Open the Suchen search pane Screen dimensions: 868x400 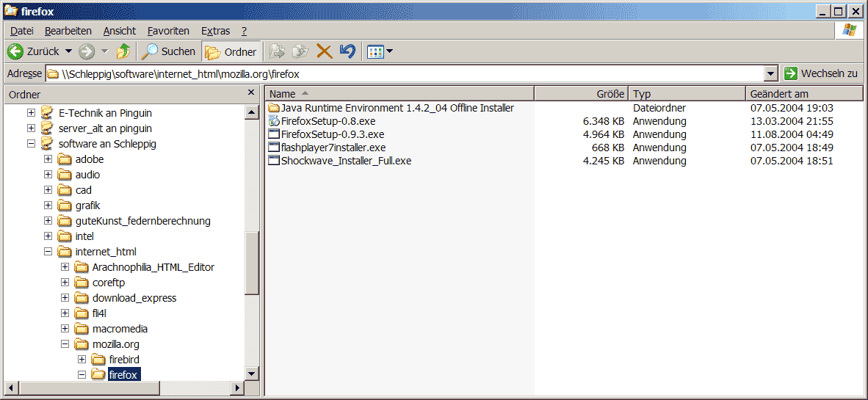(167, 51)
